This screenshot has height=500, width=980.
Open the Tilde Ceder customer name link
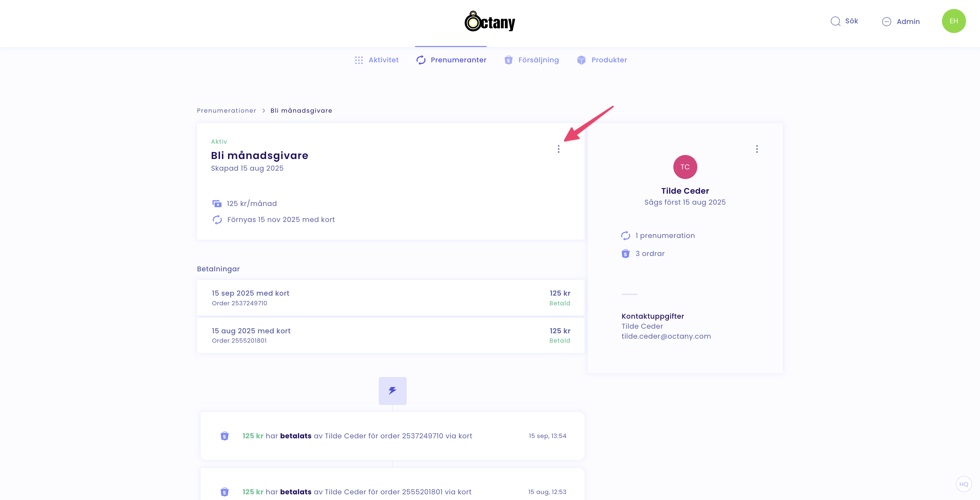pos(685,191)
